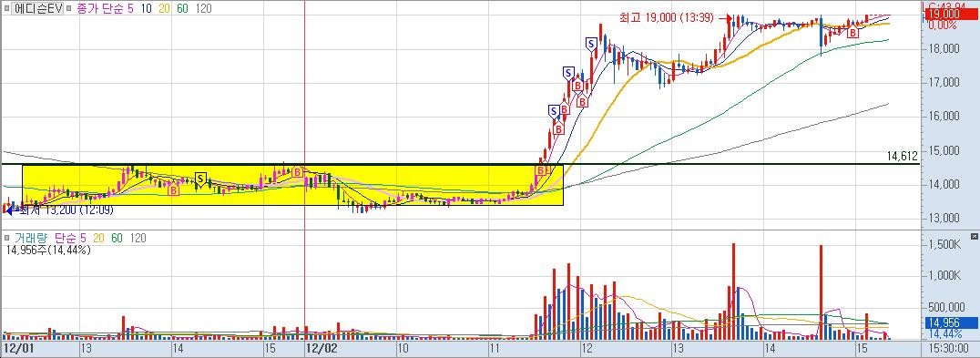Close the volume panel with the x icon

(x=974, y=237)
